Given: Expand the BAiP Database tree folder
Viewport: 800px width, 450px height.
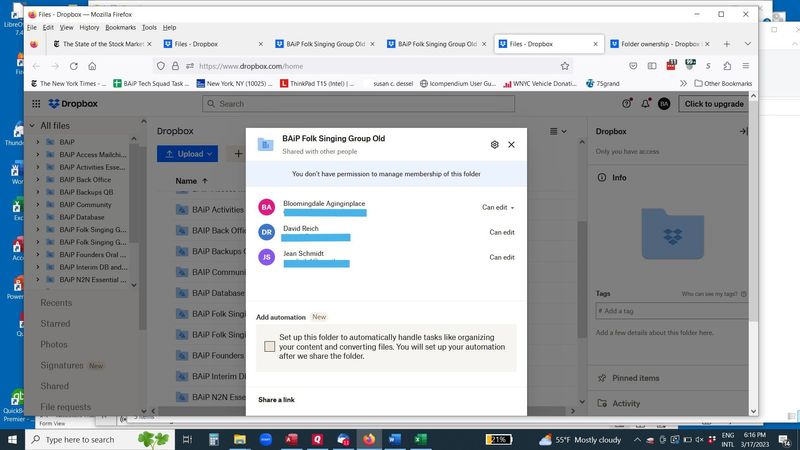Looking at the screenshot, I should pos(38,216).
